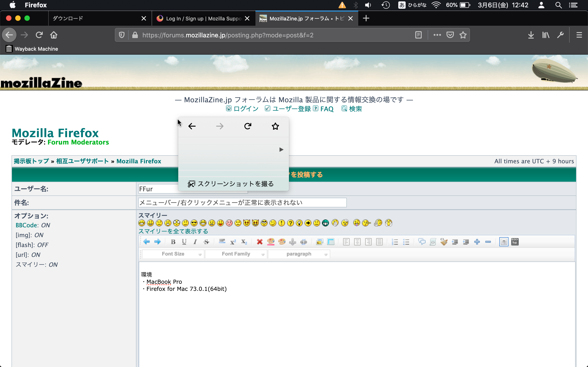The width and height of the screenshot is (588, 367).
Task: Open the Font Size dropdown
Action: [173, 254]
